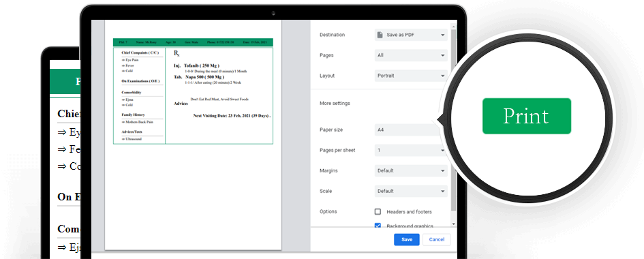
Task: Click the print dialog vertical scrollbar
Action: pyautogui.click(x=453, y=119)
